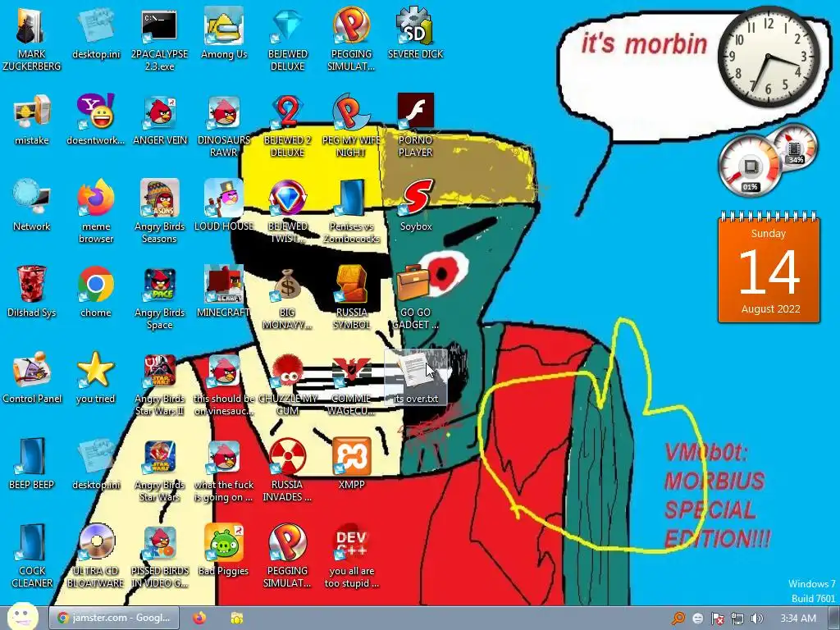Click the analog clock gadget

(768, 57)
